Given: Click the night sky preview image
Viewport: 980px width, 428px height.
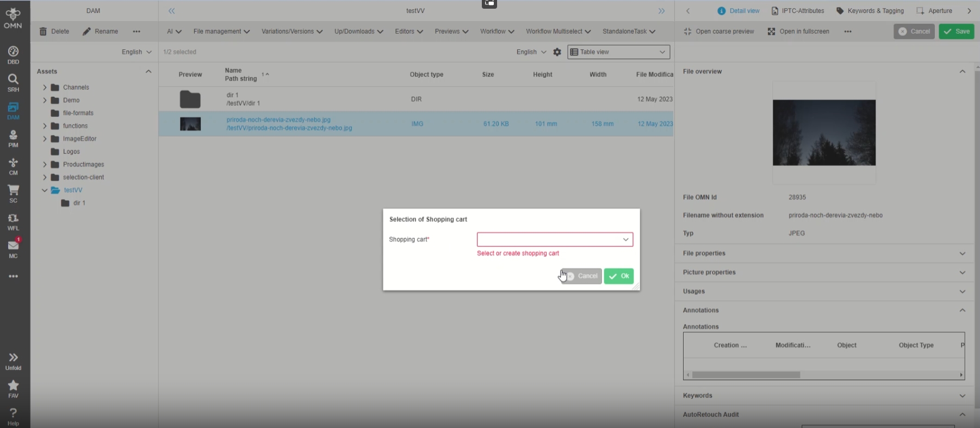Looking at the screenshot, I should pos(824,133).
